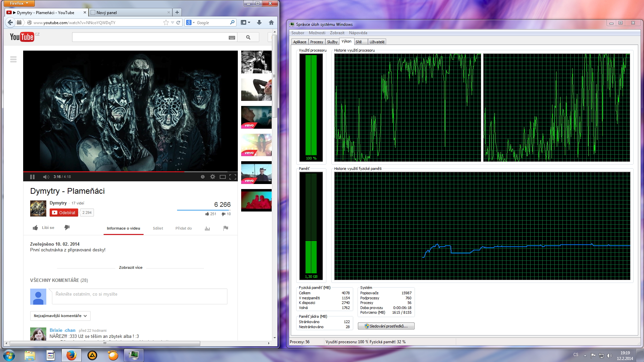
Task: Like the video with thumbs up
Action: 35,228
